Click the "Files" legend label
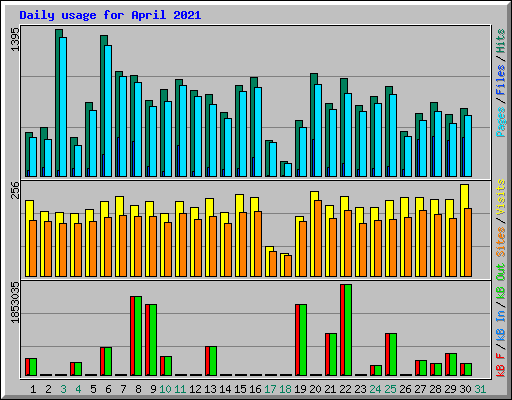This screenshot has width=512, height=400. pos(501,80)
